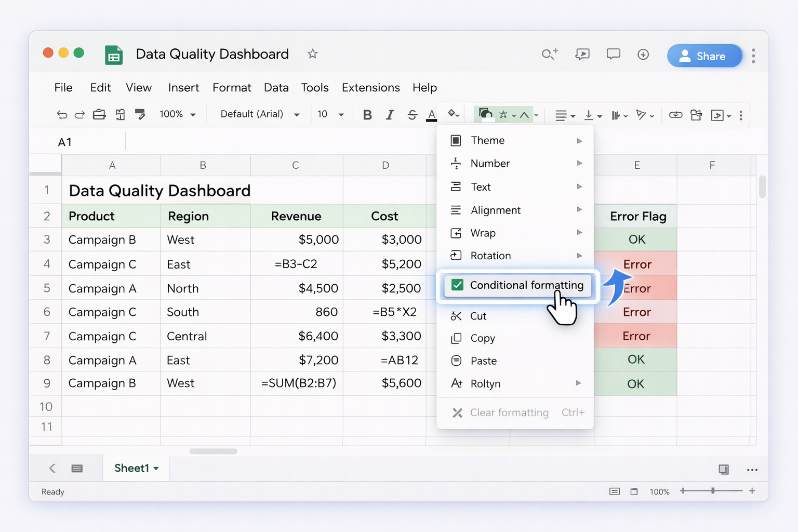Select the Sheet1 tab

[x=136, y=468]
